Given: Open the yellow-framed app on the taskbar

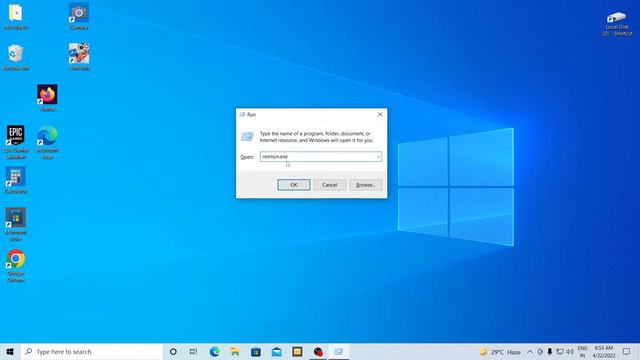Looking at the screenshot, I should click(x=297, y=351).
